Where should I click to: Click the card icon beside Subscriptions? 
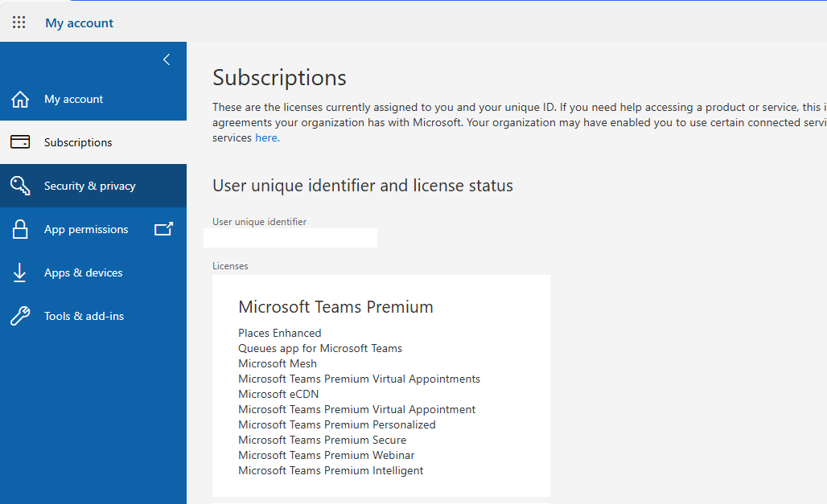20,142
